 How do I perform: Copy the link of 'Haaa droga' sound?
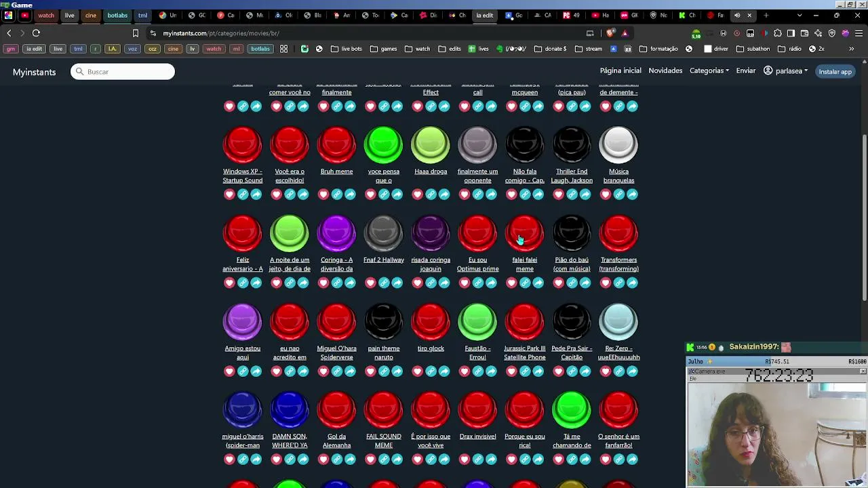[x=431, y=195]
